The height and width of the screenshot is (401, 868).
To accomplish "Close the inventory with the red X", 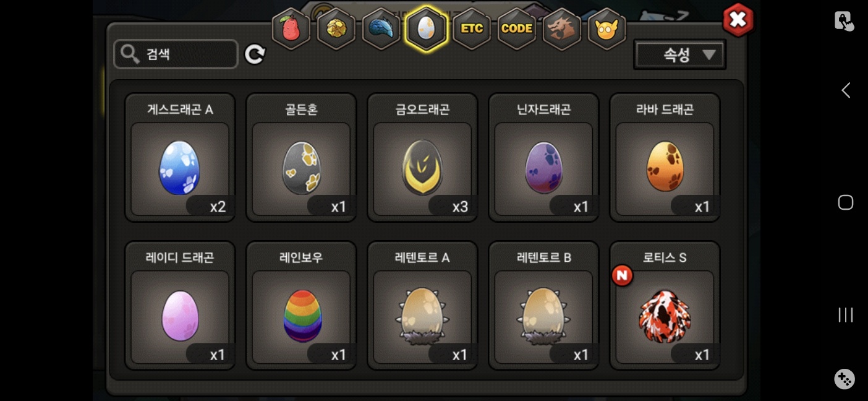I will [x=738, y=20].
